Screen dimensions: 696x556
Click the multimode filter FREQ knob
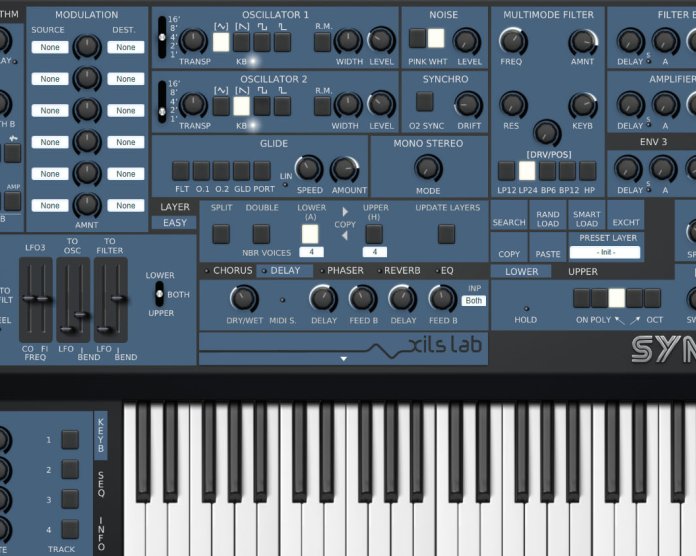tap(513, 41)
